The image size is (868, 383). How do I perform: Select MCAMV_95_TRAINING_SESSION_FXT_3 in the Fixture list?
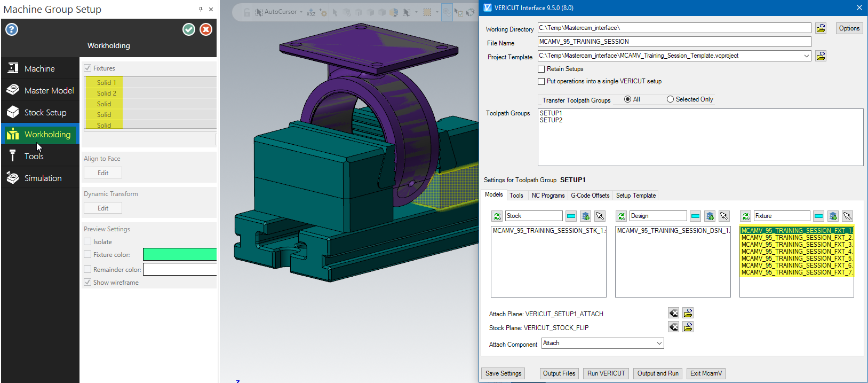point(797,245)
